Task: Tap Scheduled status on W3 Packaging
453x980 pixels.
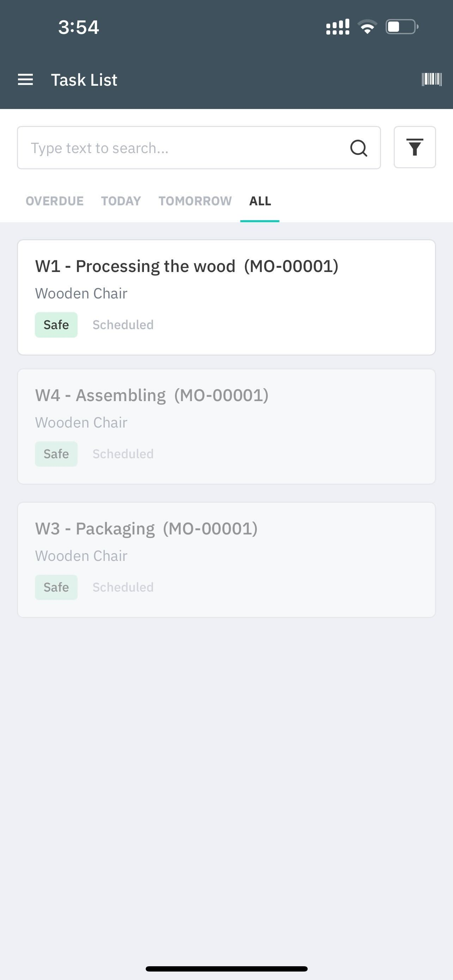Action: tap(123, 587)
